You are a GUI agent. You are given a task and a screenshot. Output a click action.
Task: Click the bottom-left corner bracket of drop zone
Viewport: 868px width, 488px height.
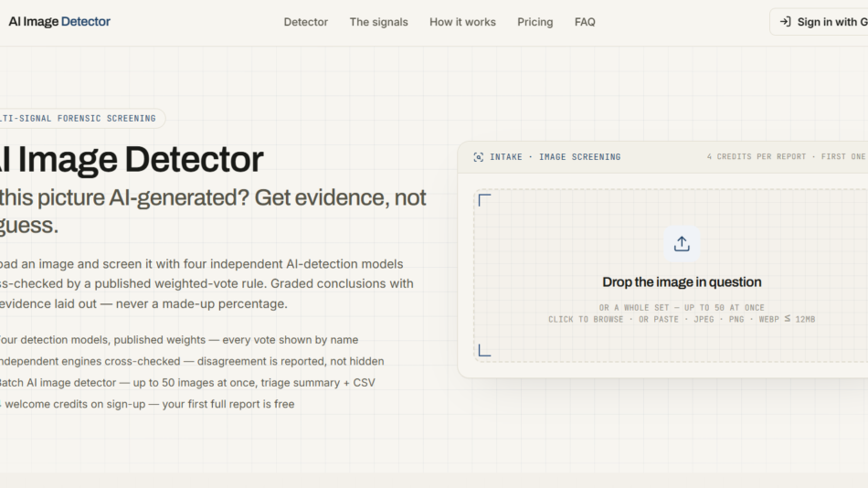484,350
